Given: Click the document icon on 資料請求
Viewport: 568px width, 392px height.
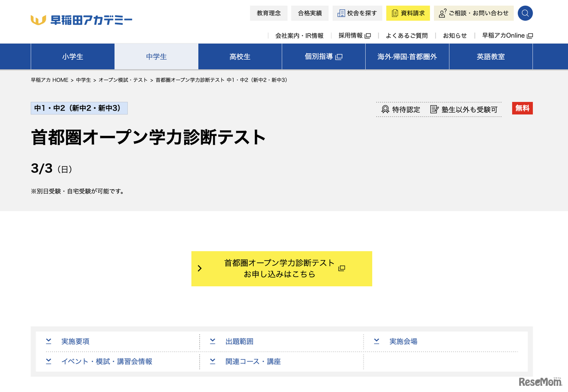Looking at the screenshot, I should click(x=394, y=13).
